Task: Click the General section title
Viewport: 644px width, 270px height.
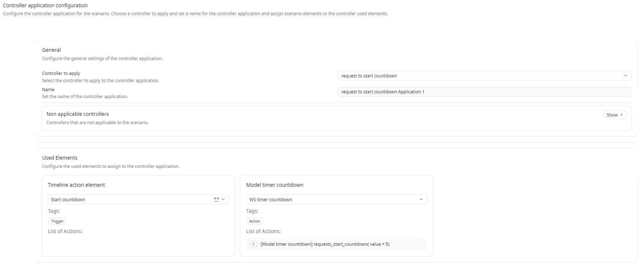Action: 51,50
